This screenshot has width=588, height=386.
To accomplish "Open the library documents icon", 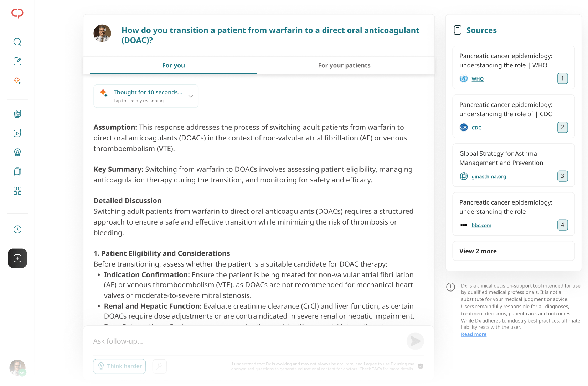I will point(17,114).
